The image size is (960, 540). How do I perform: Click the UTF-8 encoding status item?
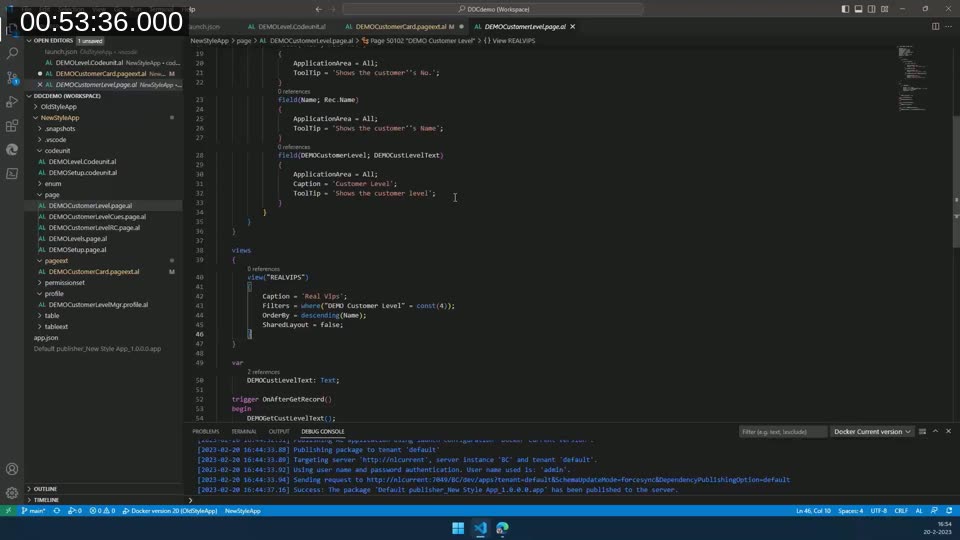(879, 511)
